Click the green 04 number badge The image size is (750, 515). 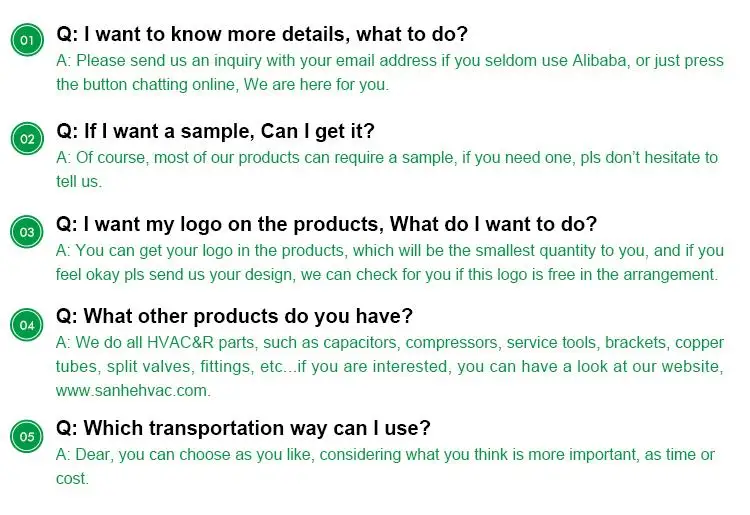pos(27,325)
